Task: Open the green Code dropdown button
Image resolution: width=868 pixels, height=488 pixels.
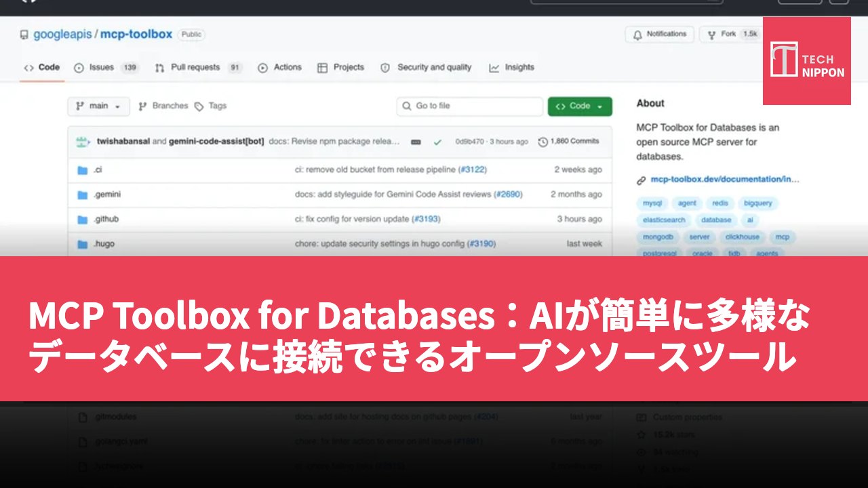Action: pyautogui.click(x=580, y=106)
